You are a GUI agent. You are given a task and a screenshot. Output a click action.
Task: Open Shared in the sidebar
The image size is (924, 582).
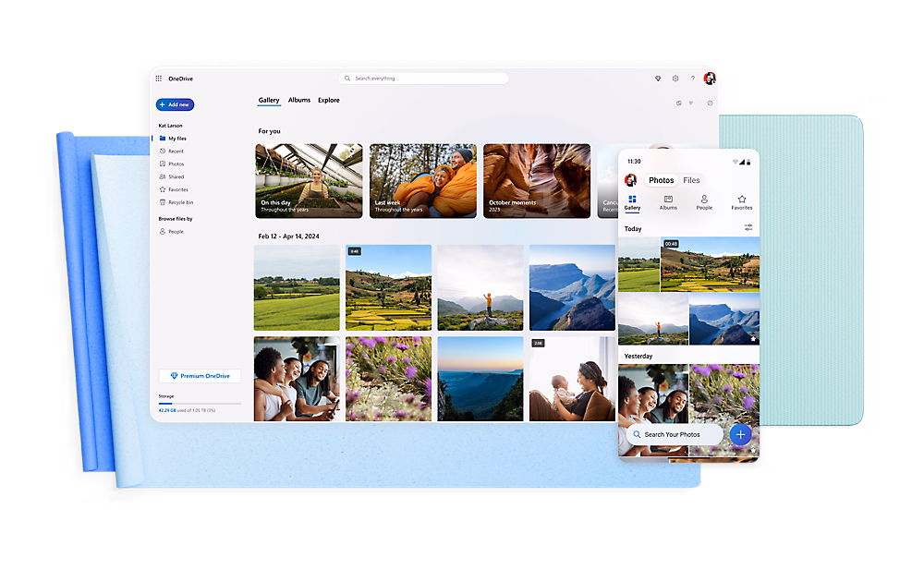pyautogui.click(x=172, y=176)
